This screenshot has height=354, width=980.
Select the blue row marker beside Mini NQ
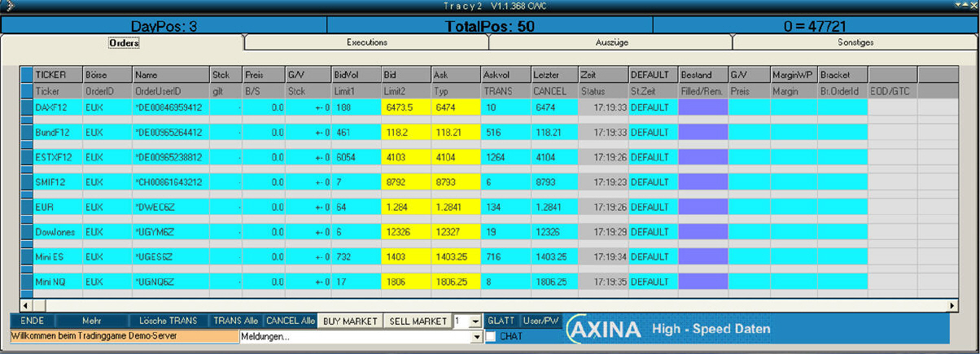pyautogui.click(x=26, y=282)
